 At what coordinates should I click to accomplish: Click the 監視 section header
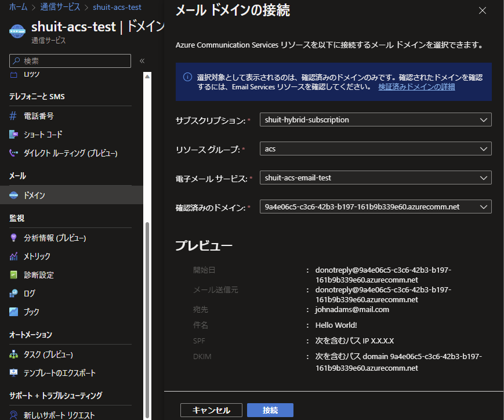pos(17,218)
